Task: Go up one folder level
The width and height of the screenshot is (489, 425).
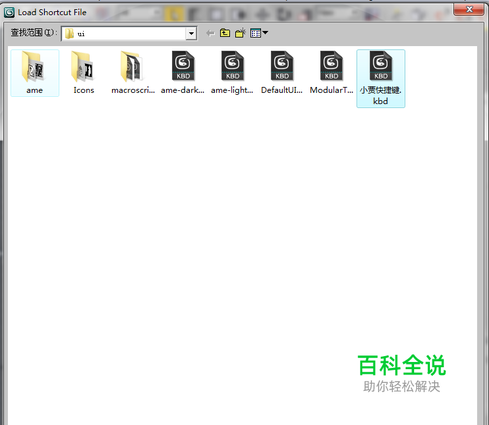Action: click(225, 33)
